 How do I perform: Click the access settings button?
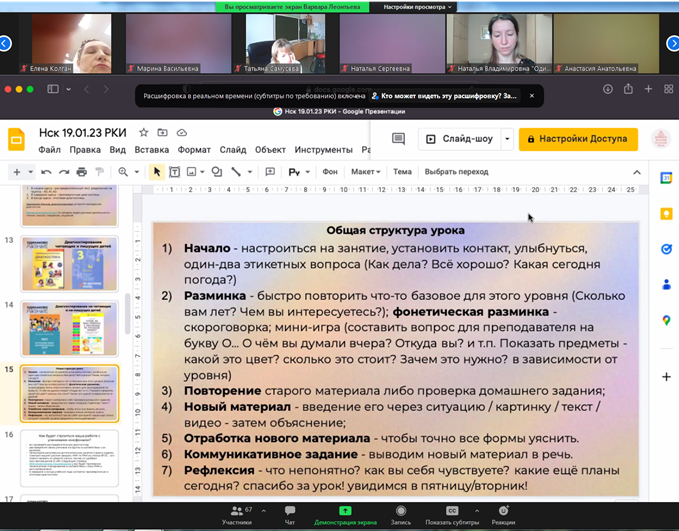(x=578, y=139)
